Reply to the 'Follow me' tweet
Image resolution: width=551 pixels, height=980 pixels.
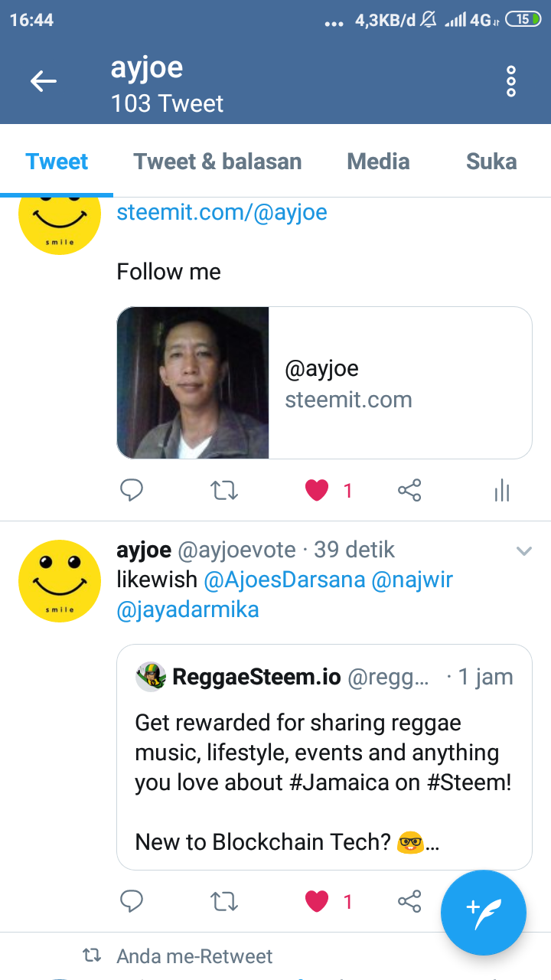132,490
